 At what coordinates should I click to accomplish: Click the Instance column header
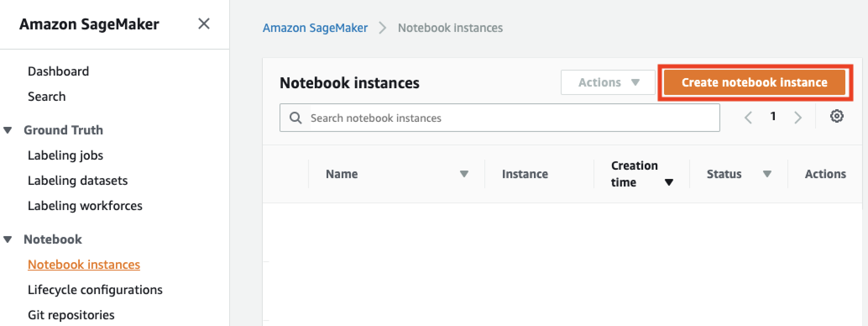point(525,174)
